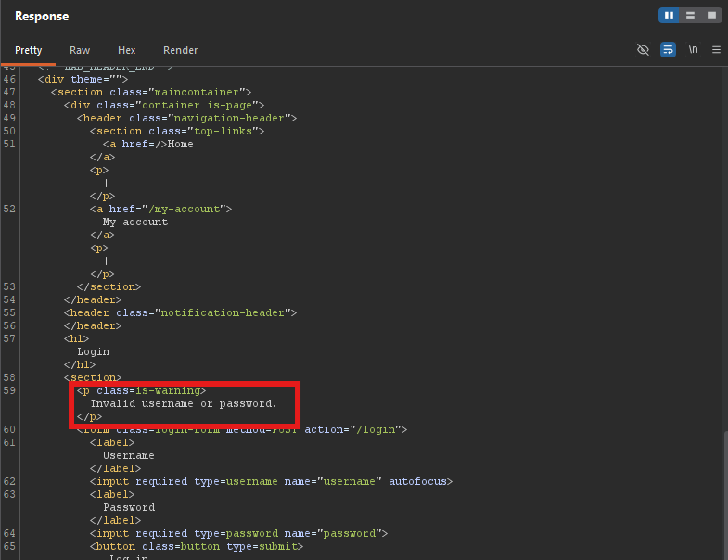The height and width of the screenshot is (560, 728).
Task: Select the side-by-side layout icon
Action: 669,16
